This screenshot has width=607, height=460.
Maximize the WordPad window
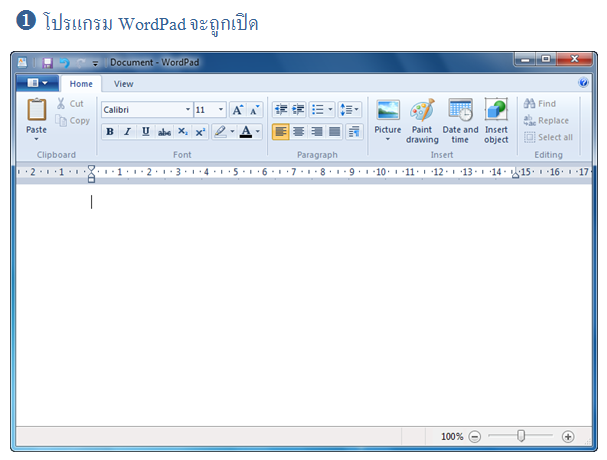(x=546, y=59)
